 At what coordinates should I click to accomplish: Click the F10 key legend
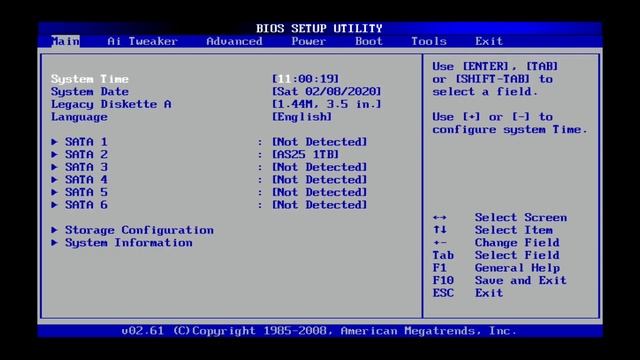coord(443,280)
